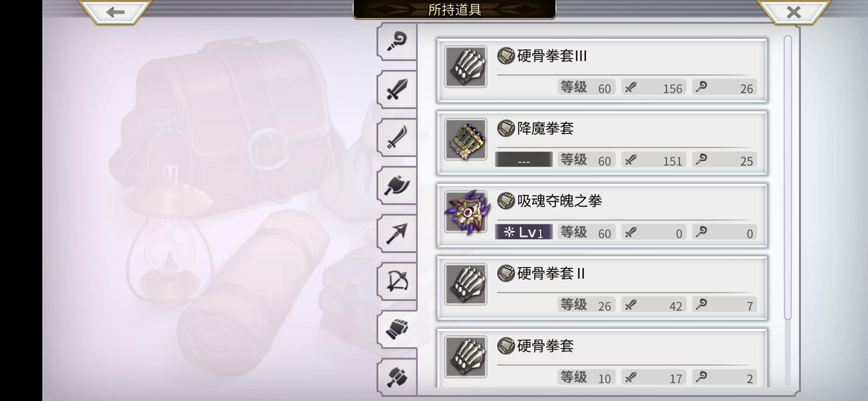The height and width of the screenshot is (401, 868).
Task: Open the 硬骨拳套III item entry
Action: [602, 70]
